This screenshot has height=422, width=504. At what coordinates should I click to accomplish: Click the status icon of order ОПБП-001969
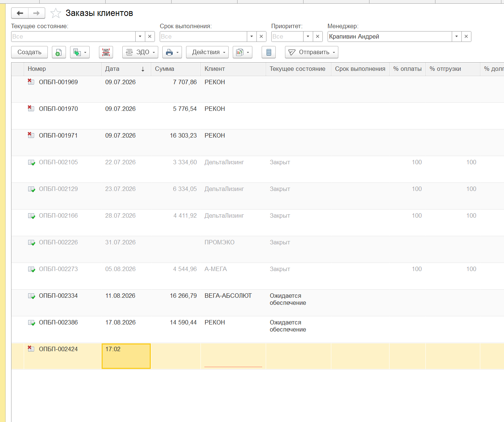tap(31, 82)
